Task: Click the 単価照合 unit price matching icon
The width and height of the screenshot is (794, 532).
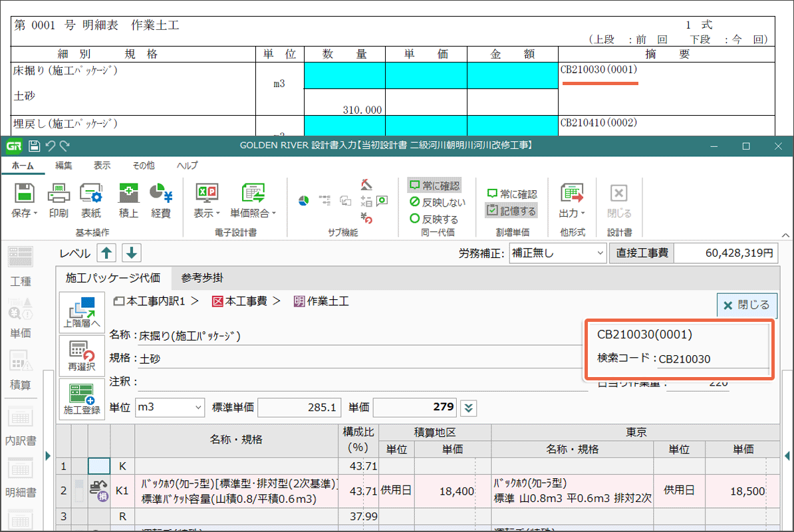Action: (253, 194)
